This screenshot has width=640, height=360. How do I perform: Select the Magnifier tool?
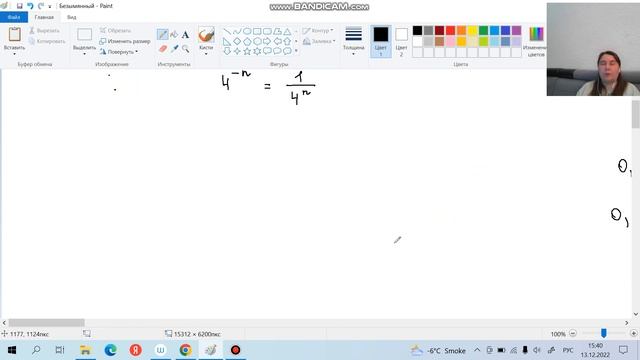click(186, 49)
